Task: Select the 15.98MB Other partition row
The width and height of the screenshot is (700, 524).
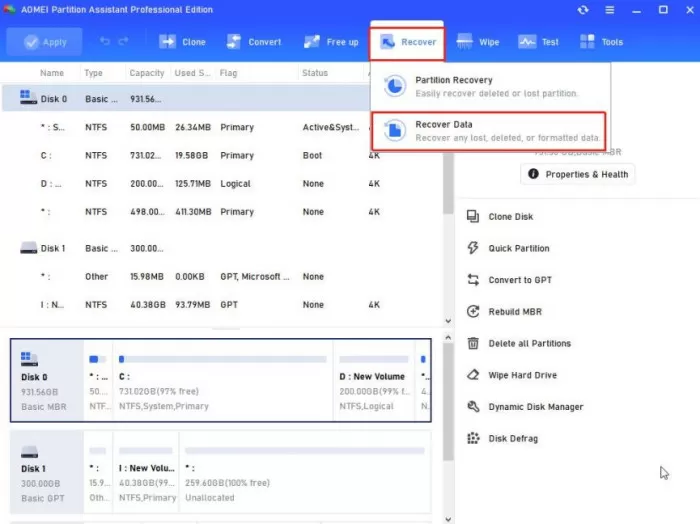Action: [222, 276]
